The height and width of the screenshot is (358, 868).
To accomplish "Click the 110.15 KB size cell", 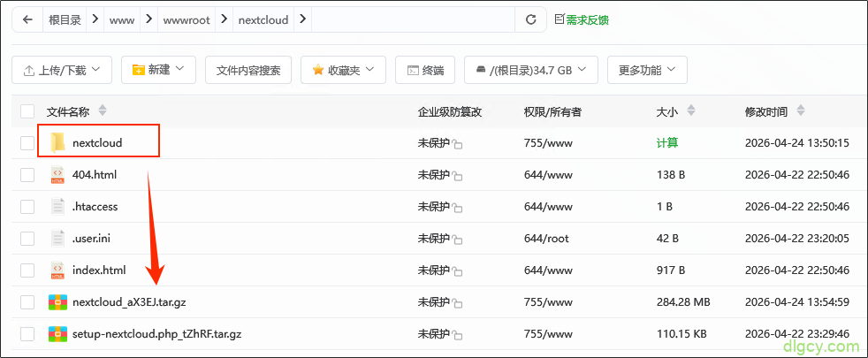I will 681,334.
